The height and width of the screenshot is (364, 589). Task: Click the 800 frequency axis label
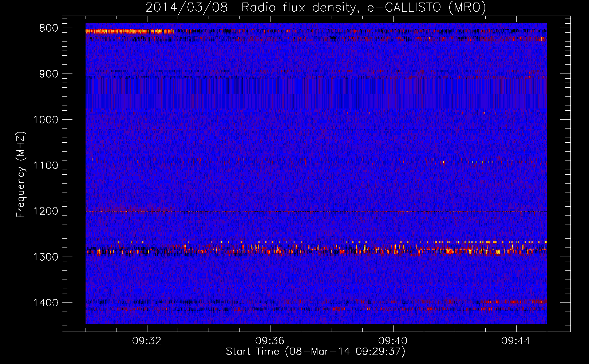point(48,28)
